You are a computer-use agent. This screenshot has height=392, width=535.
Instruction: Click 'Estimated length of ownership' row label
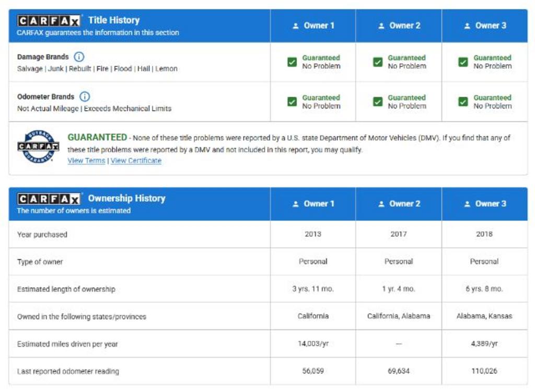[x=66, y=289]
